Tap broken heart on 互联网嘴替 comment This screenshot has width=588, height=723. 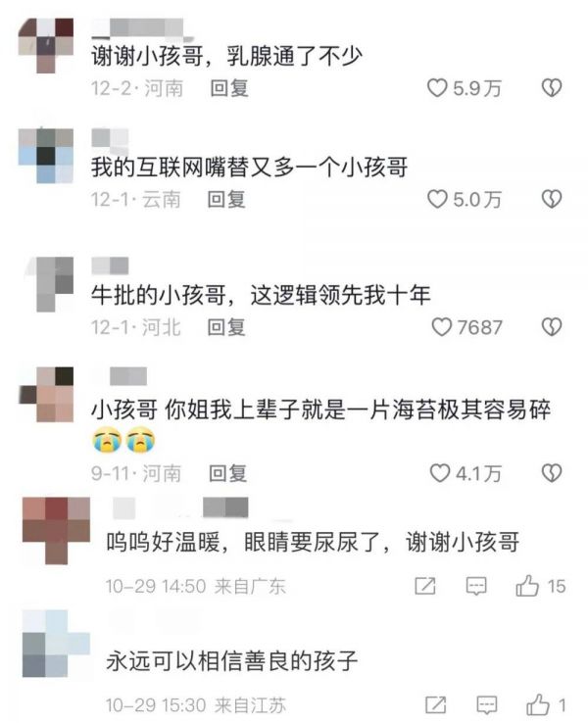[551, 199]
